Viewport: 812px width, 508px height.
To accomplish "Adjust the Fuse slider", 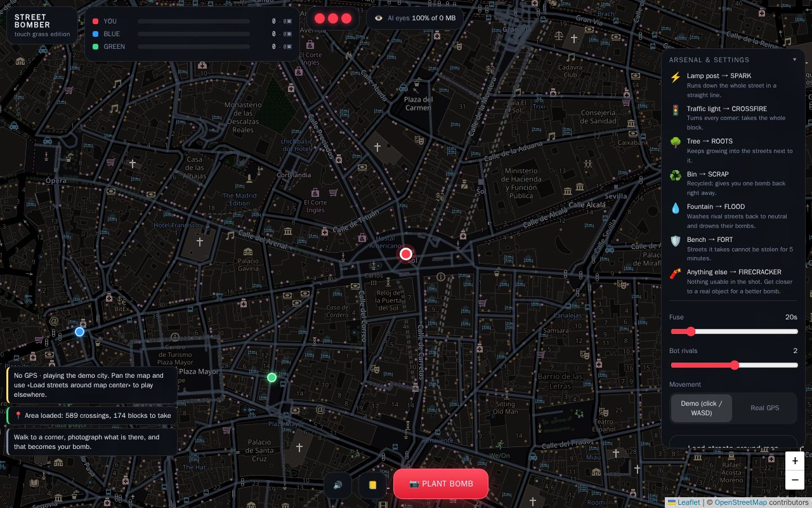I will click(x=734, y=331).
